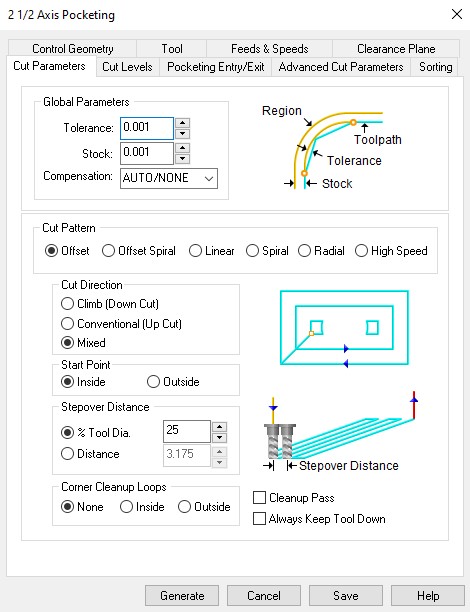470x612 pixels.
Task: Choose the Offset Spiral cut pattern
Action: tap(139, 251)
